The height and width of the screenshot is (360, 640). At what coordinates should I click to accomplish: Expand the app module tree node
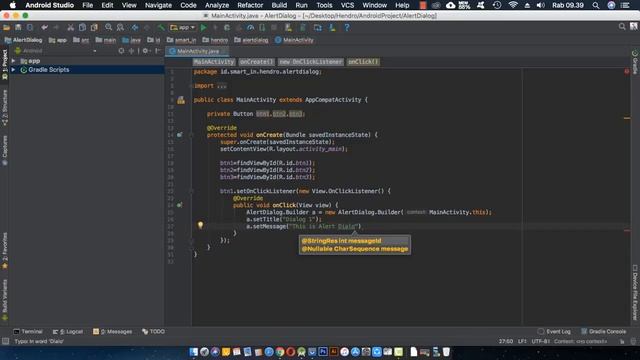point(13,61)
